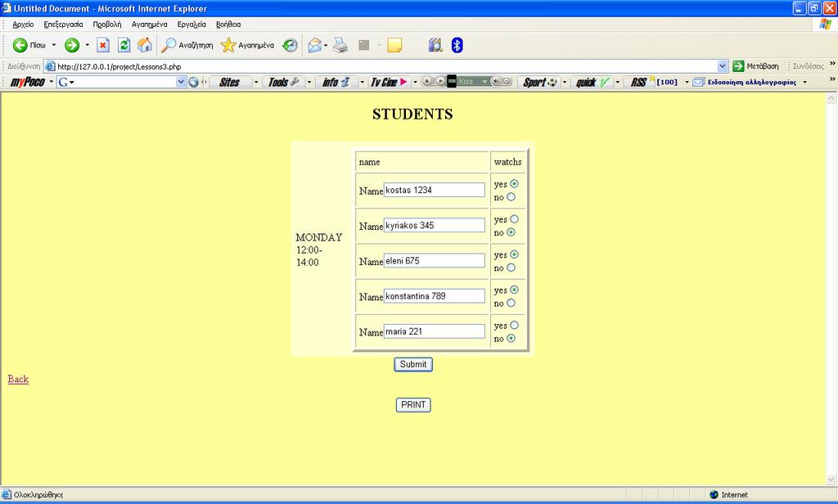Image resolution: width=838 pixels, height=504 pixels.
Task: Follow the Back link
Action: coord(18,379)
